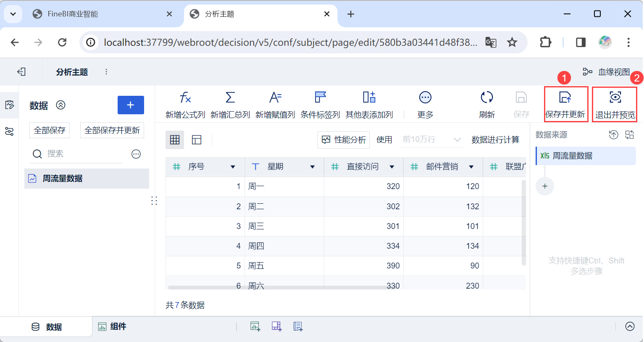
Task: Open the data relation sidebar icon
Action: [9, 132]
